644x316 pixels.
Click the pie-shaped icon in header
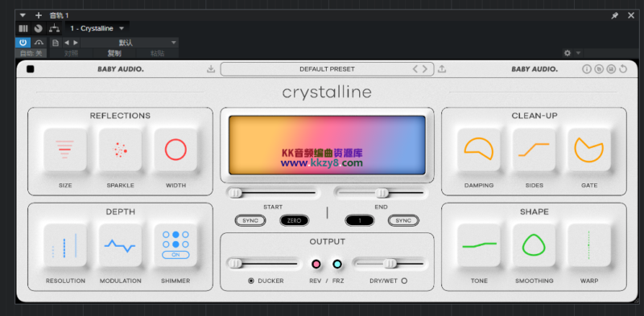(38, 28)
